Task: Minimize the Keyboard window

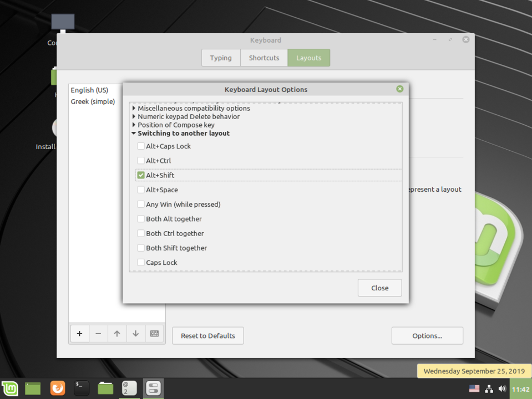Action: 434,40
